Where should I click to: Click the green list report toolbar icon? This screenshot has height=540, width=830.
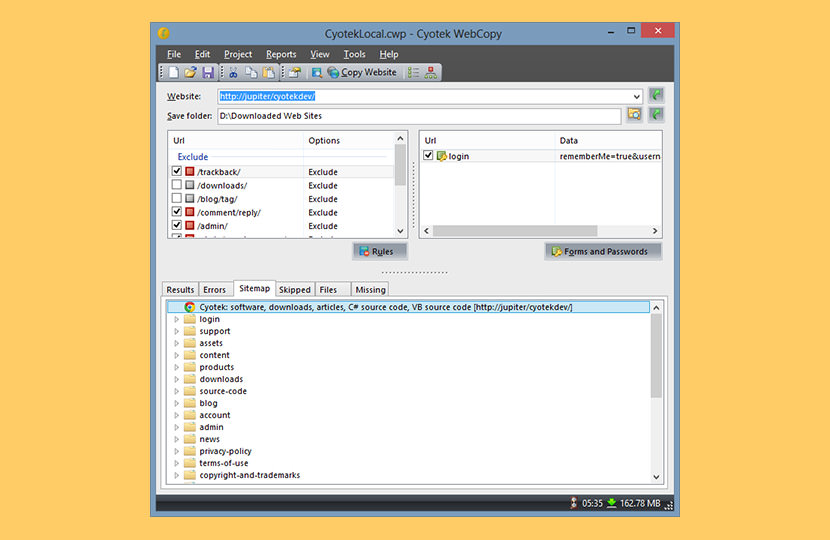(x=413, y=73)
